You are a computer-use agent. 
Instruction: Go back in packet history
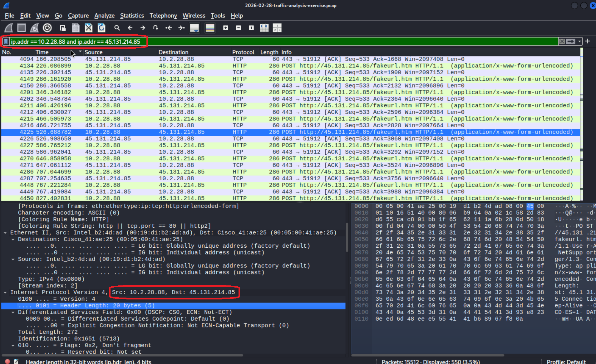pyautogui.click(x=130, y=28)
